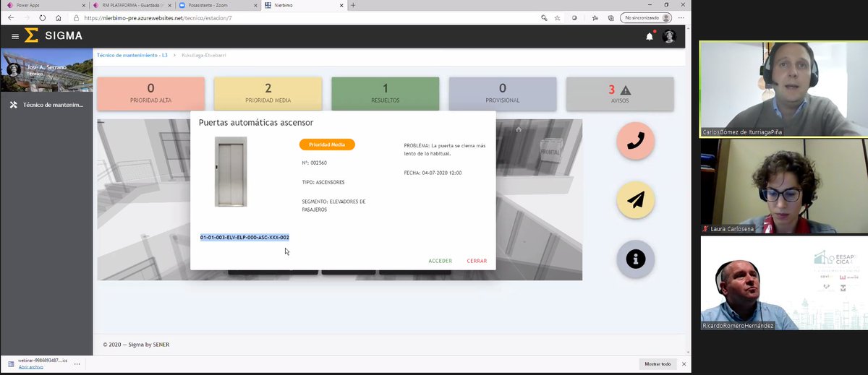Click ACCEDER in the elevator dialog
Viewport: 868px width, 375px height.
pos(440,261)
